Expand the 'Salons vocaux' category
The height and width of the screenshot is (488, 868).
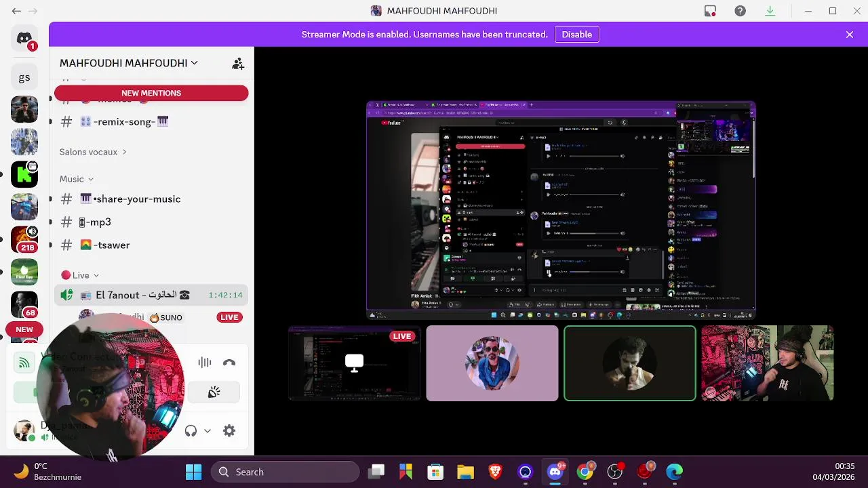click(93, 152)
